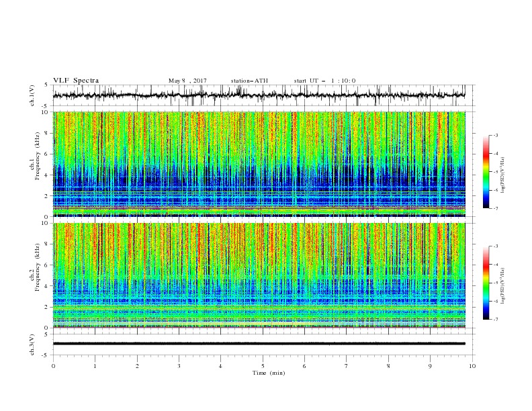Select the ch.2 color bar "log(PSD)(V²/Hz)" label
This screenshot has width=532, height=411.
point(502,286)
